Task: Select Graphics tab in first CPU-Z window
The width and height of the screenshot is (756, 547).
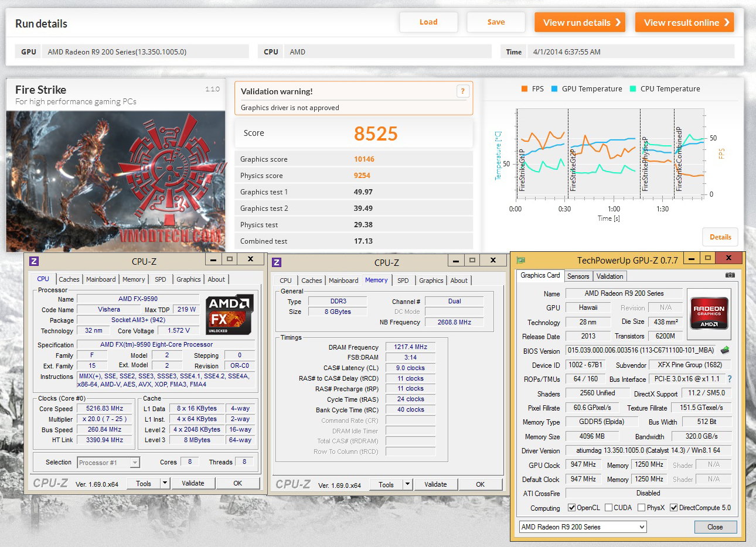Action: (x=189, y=279)
